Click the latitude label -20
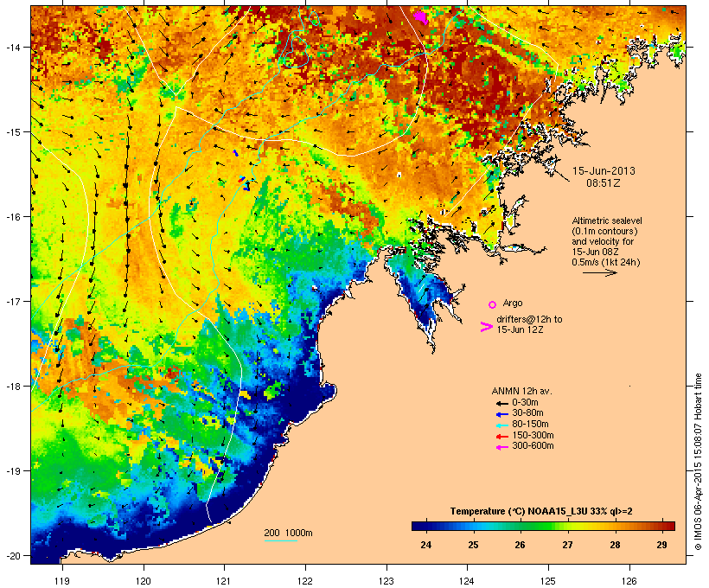Image resolution: width=709 pixels, height=588 pixels. point(12,555)
